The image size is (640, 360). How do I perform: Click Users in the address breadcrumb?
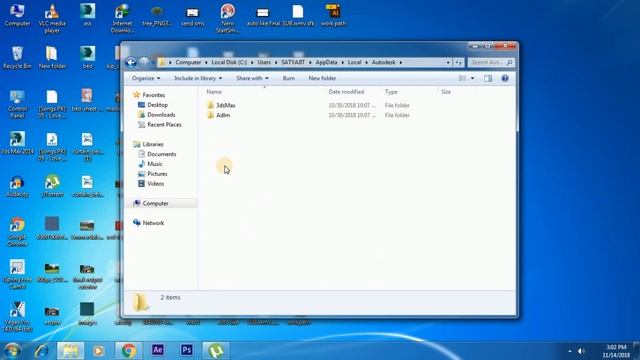pyautogui.click(x=264, y=62)
